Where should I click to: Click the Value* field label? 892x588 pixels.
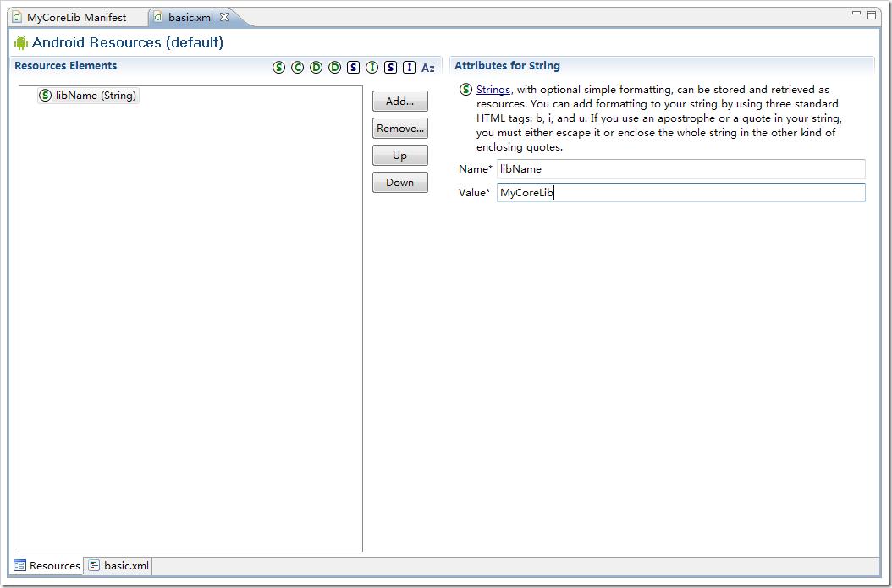(x=475, y=192)
